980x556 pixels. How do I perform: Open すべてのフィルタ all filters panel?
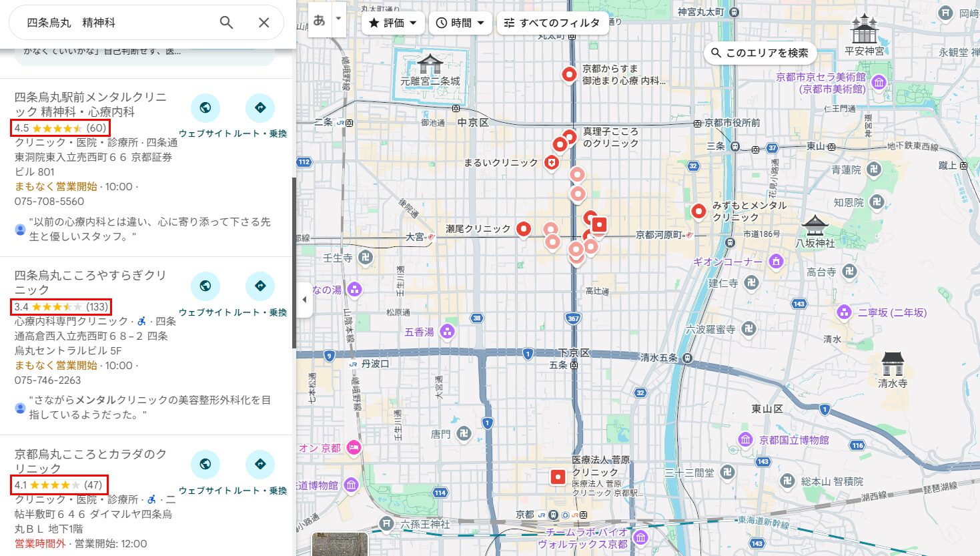pos(552,23)
